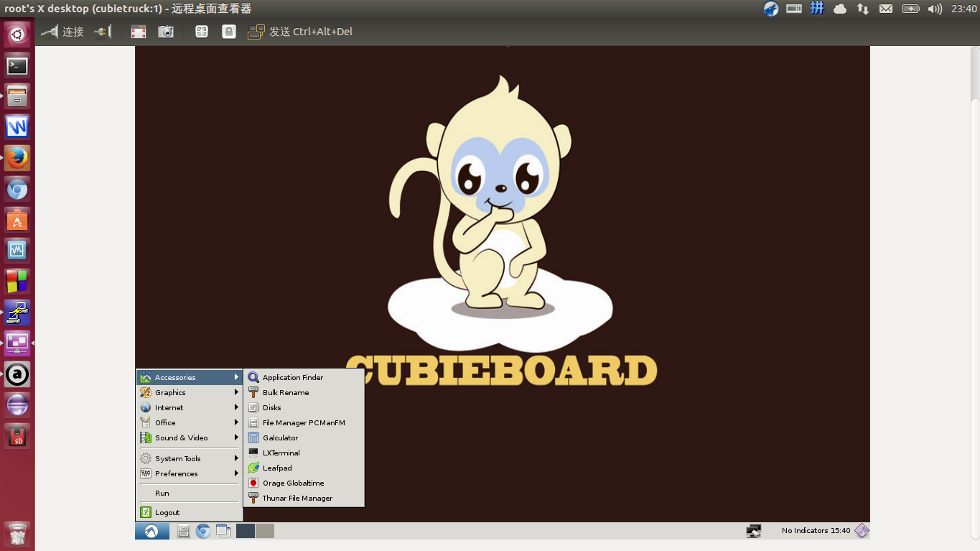980x551 pixels.
Task: Open Ubuntu Dash from launcher
Action: tap(17, 34)
